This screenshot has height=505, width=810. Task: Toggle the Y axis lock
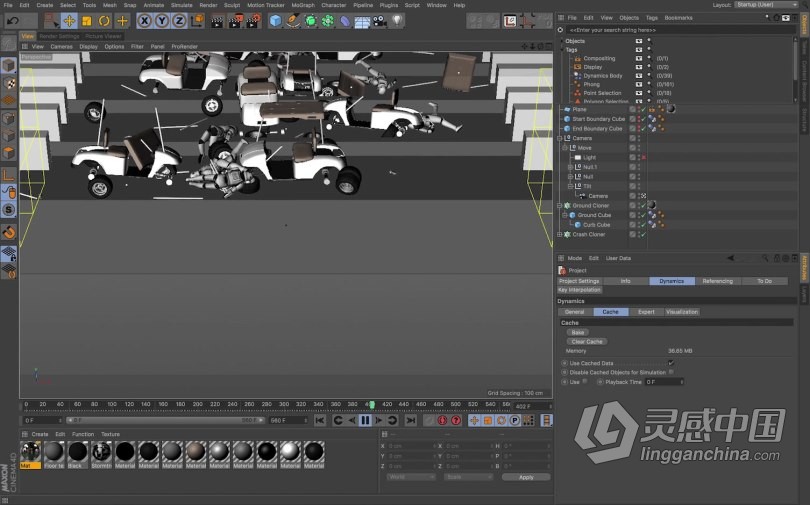[162, 21]
